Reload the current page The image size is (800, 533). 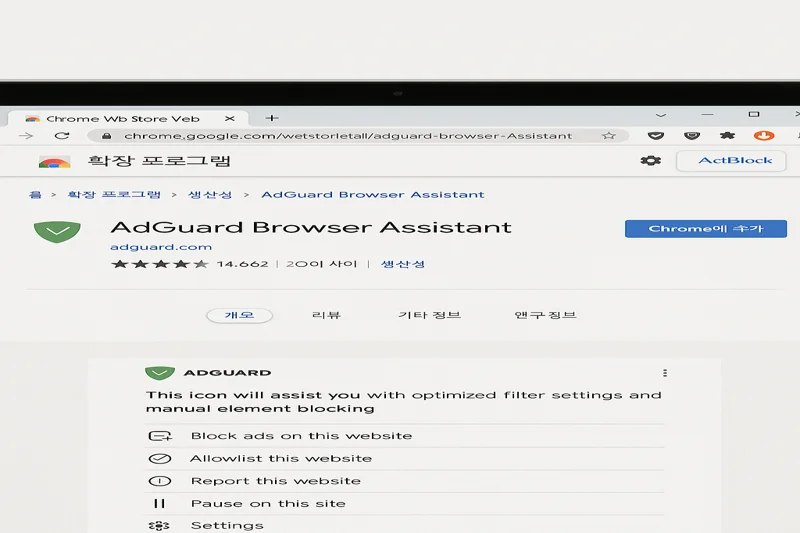point(62,136)
